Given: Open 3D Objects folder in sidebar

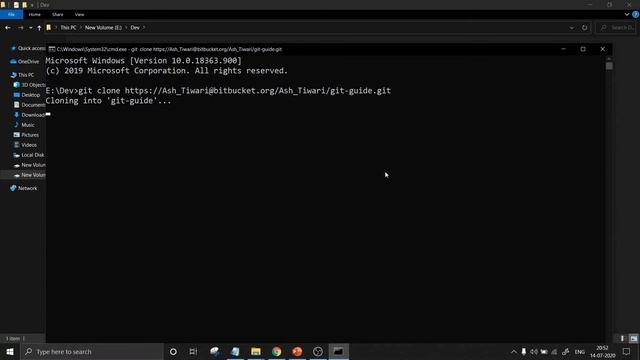Looking at the screenshot, I should pyautogui.click(x=29, y=85).
